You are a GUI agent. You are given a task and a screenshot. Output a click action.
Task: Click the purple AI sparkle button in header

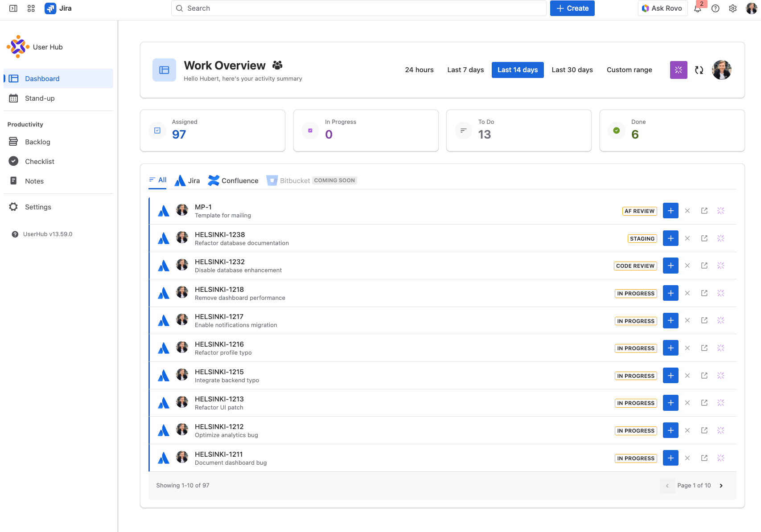(x=679, y=70)
